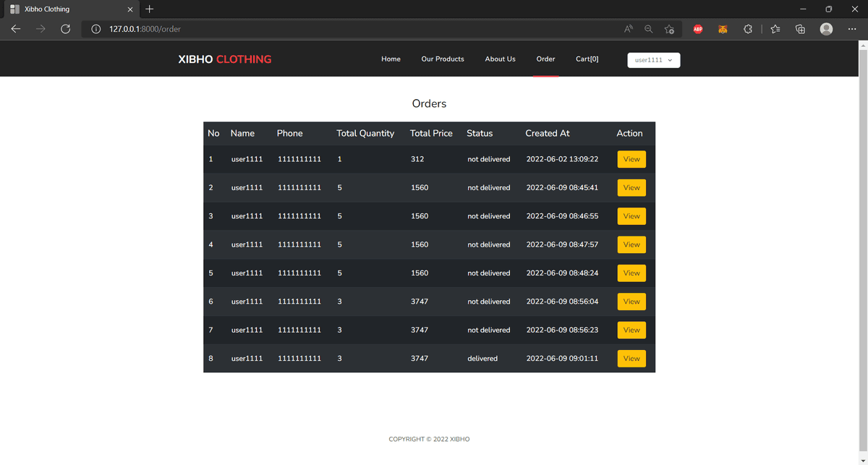View site information for 127.0.0.1
The image size is (868, 465).
tap(95, 29)
